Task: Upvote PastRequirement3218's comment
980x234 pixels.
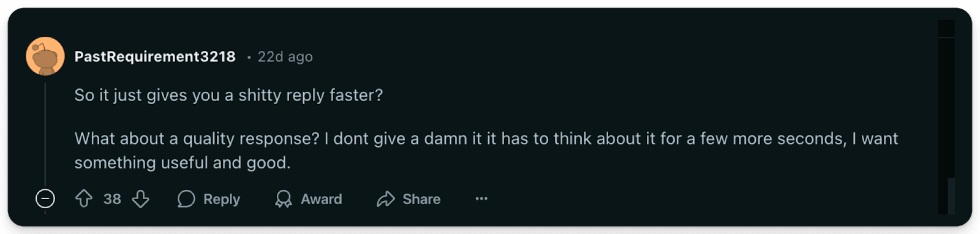Action: (84, 198)
